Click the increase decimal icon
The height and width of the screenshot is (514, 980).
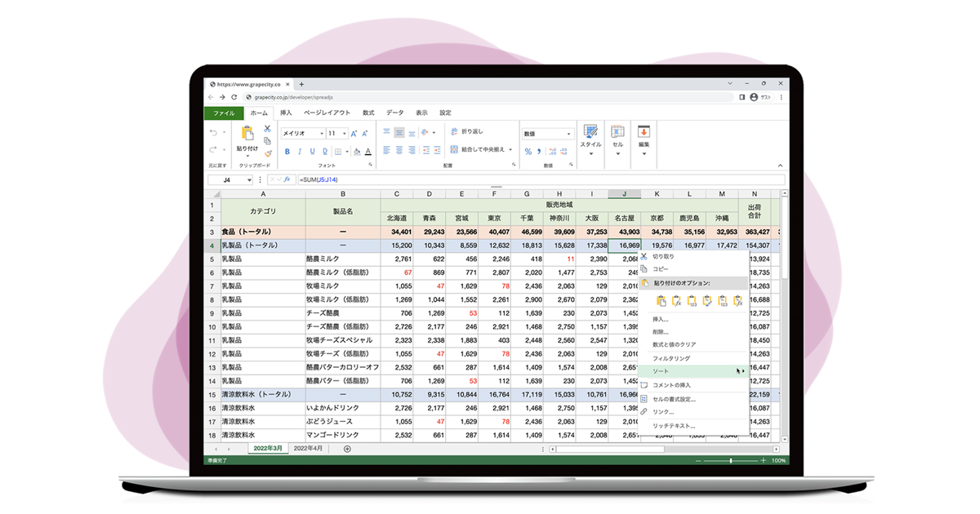(553, 152)
